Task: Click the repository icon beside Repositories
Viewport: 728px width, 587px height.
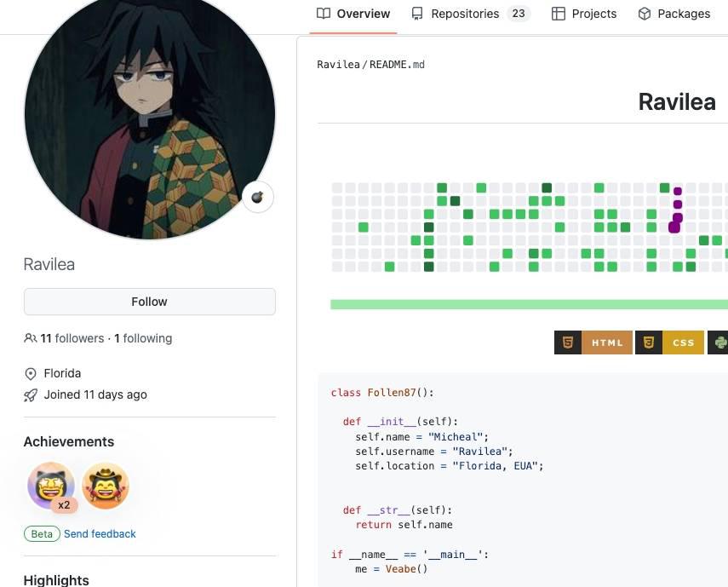Action: 417,14
